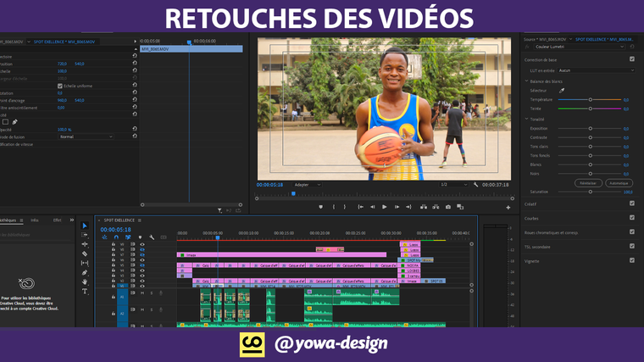Toggle Correction de base checkbox
Screen dimensions: 644x362
631,59
